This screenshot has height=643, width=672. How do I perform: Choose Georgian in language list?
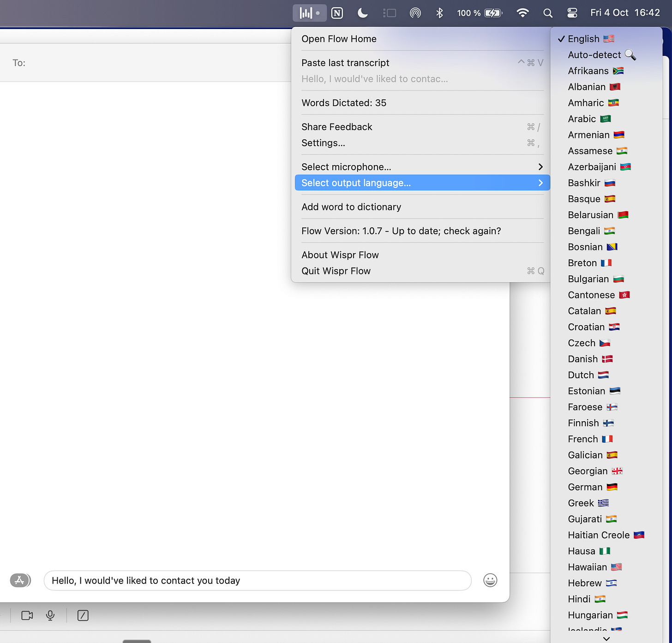(x=606, y=471)
